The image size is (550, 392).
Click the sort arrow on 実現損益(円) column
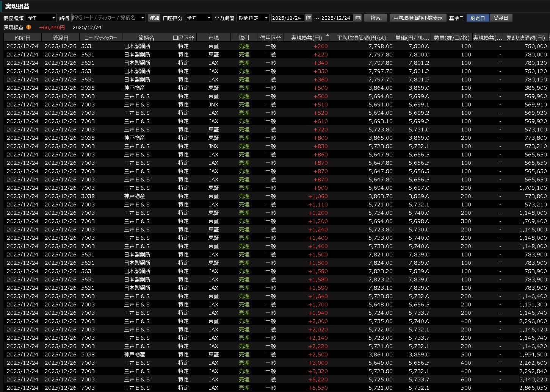pos(327,35)
